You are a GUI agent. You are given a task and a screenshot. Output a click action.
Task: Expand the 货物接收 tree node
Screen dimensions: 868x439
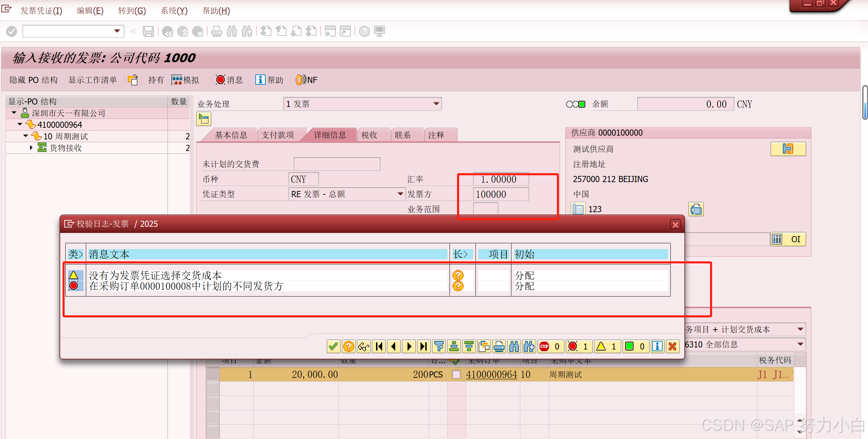click(31, 148)
